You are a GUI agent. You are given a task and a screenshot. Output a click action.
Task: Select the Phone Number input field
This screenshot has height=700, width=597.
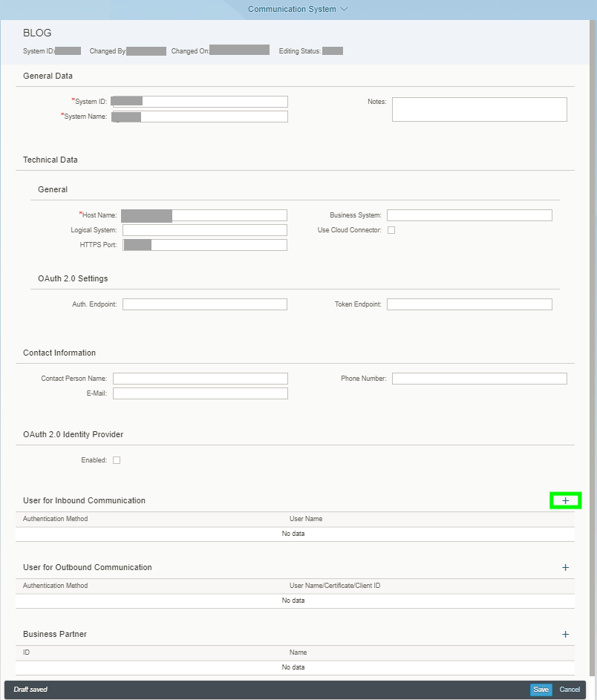tap(480, 379)
